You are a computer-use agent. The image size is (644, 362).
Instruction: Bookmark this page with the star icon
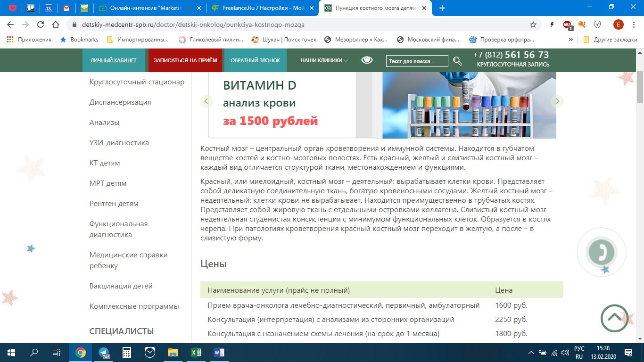(x=533, y=25)
